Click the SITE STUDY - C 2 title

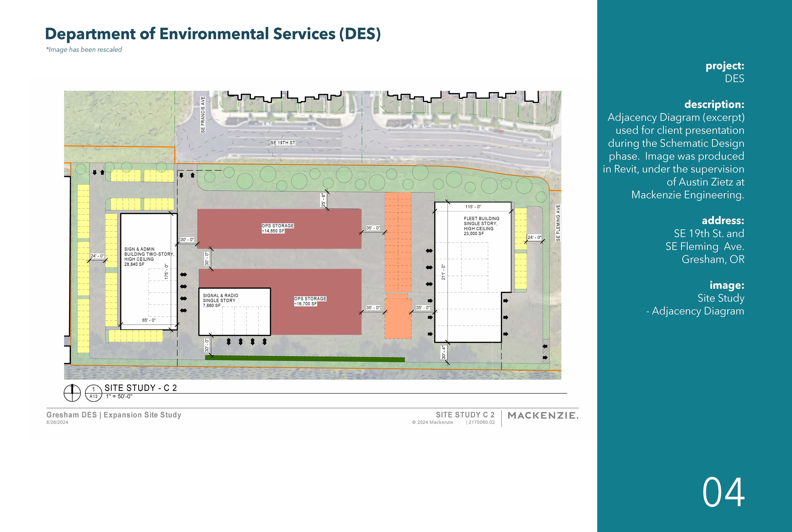(x=141, y=388)
